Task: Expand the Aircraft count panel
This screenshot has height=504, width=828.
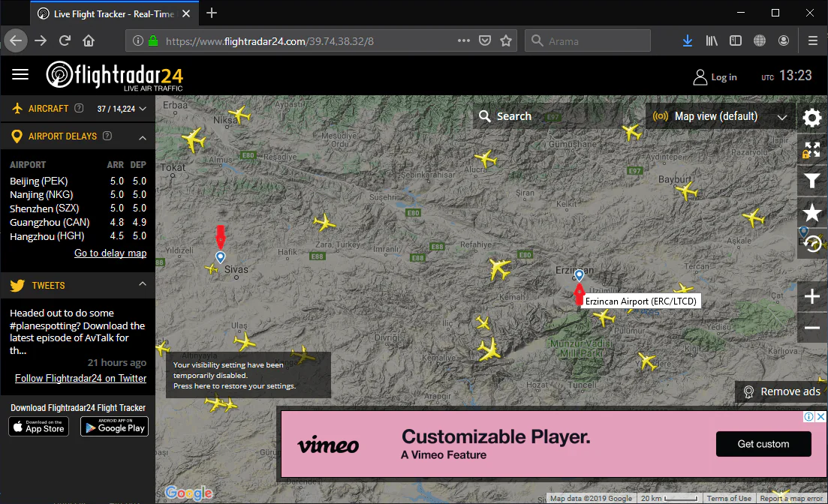Action: pyautogui.click(x=143, y=109)
